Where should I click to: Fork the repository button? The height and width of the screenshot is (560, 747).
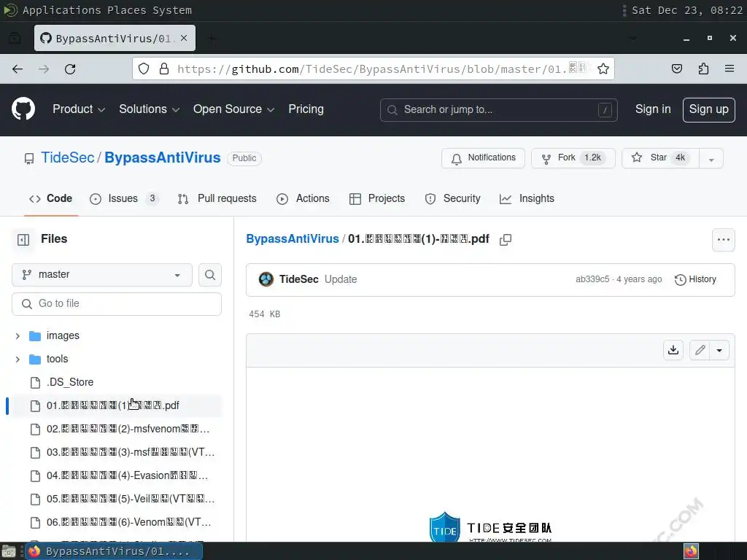coord(573,158)
